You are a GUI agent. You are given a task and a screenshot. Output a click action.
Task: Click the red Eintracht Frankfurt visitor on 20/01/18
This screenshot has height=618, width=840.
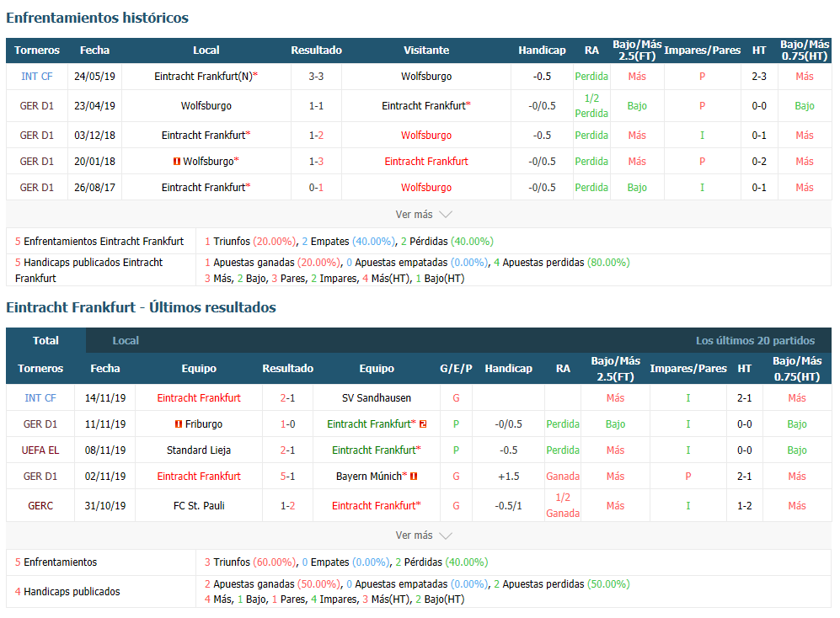click(x=426, y=161)
